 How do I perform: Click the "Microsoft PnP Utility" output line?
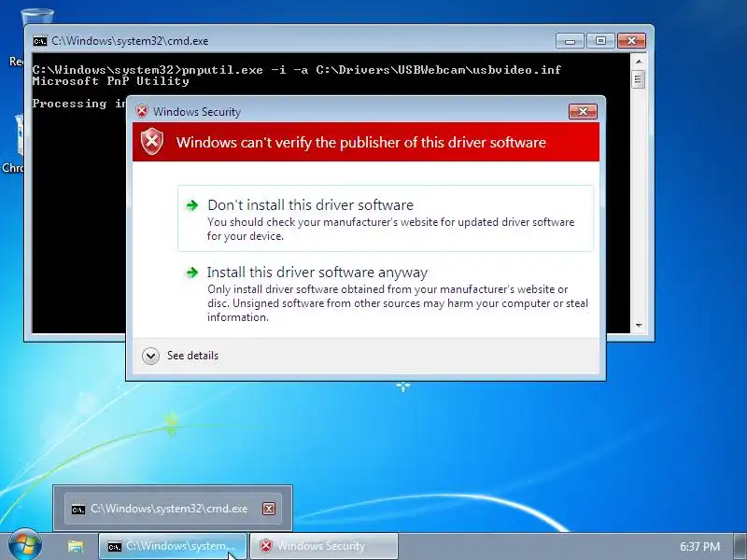(110, 81)
